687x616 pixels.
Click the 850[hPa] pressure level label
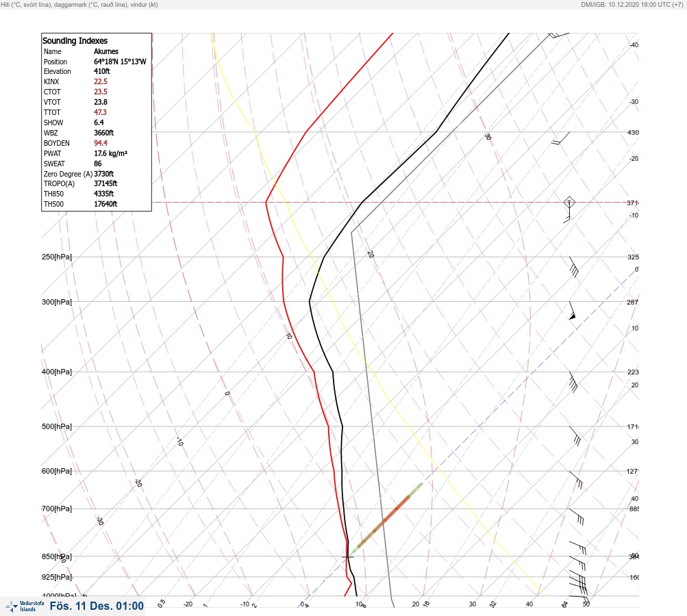57,557
